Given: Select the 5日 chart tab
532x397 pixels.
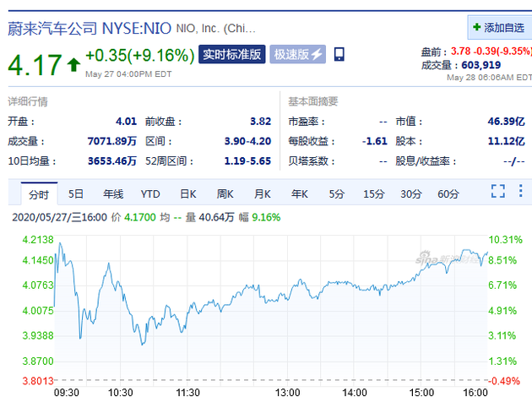Looking at the screenshot, I should 76,194.
